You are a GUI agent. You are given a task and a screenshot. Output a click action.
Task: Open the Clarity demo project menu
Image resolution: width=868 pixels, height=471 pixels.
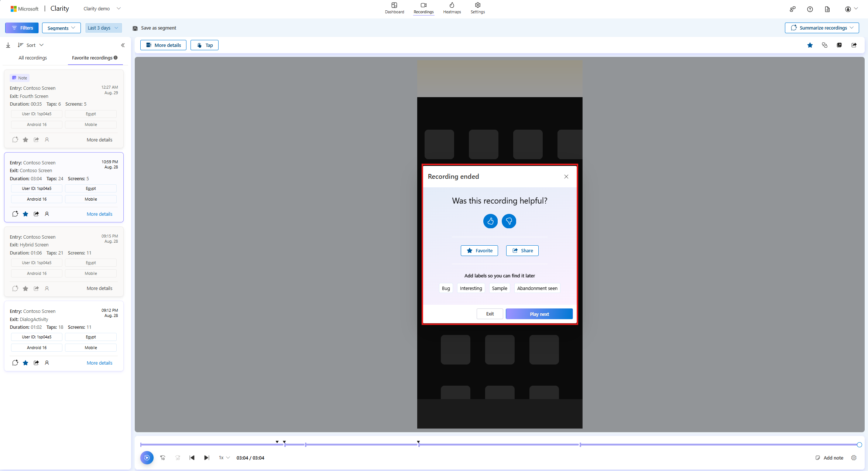tap(102, 8)
